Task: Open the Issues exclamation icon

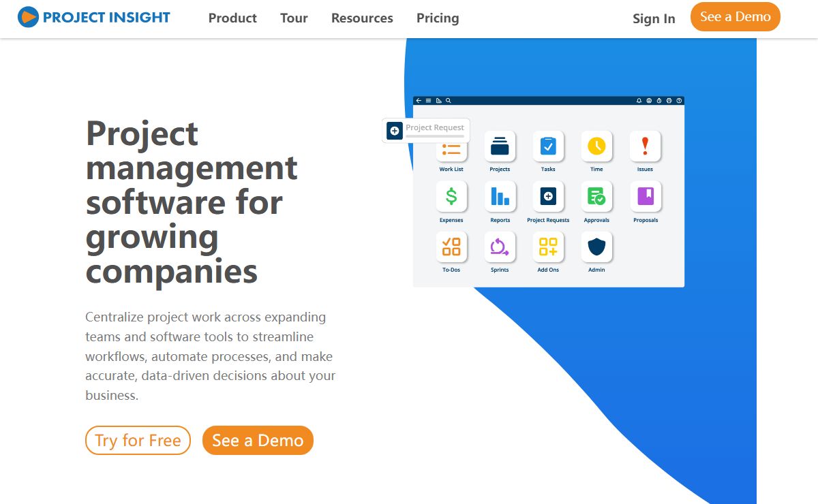Action: (645, 146)
